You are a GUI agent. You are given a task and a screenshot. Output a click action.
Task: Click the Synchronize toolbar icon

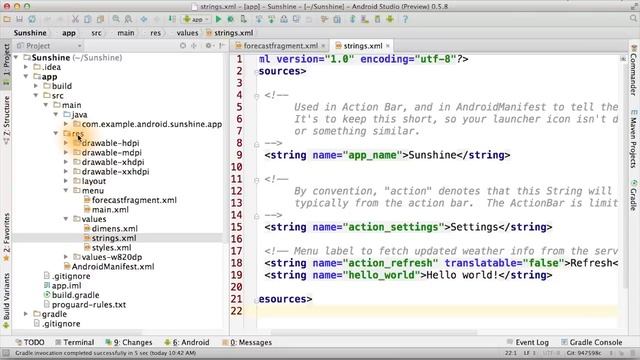pyautogui.click(x=32, y=19)
